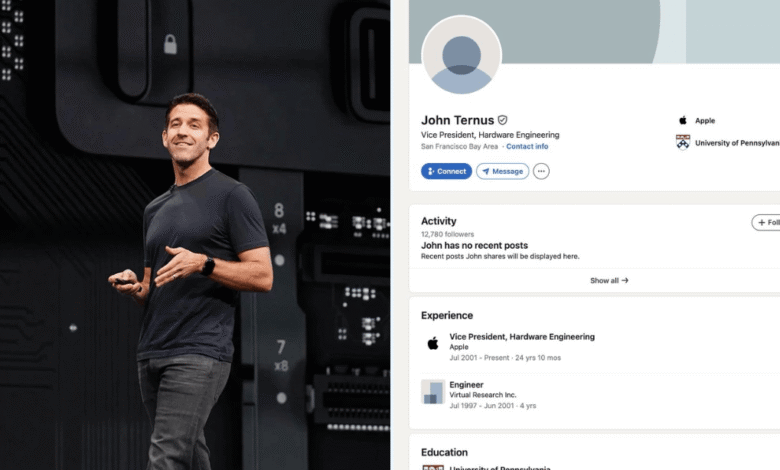Click the John Ternus profile name heading

(457, 120)
